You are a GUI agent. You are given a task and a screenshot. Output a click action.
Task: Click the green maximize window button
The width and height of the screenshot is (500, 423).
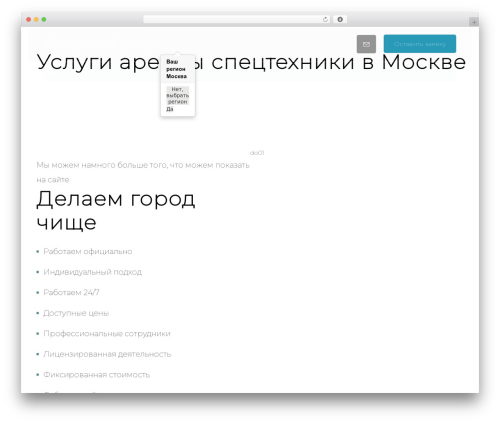44,20
